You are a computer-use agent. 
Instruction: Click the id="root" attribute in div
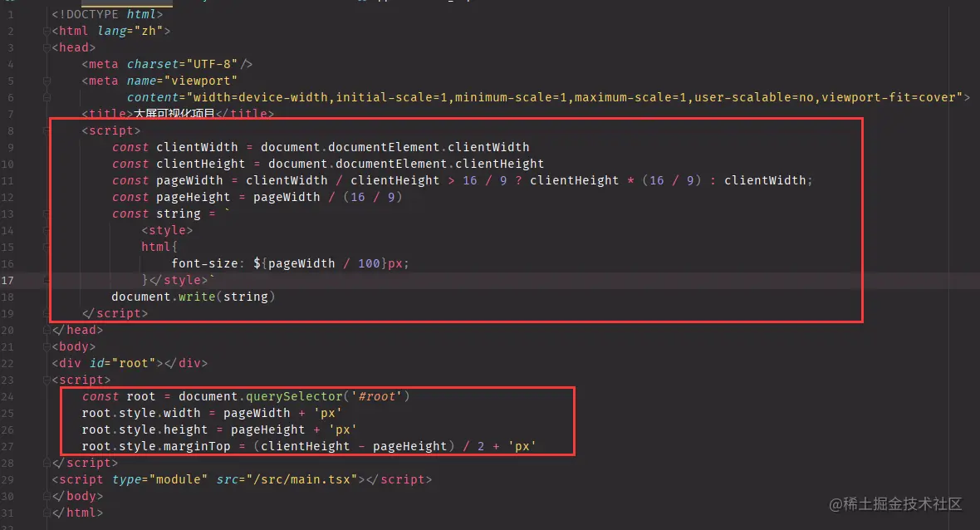(x=123, y=363)
